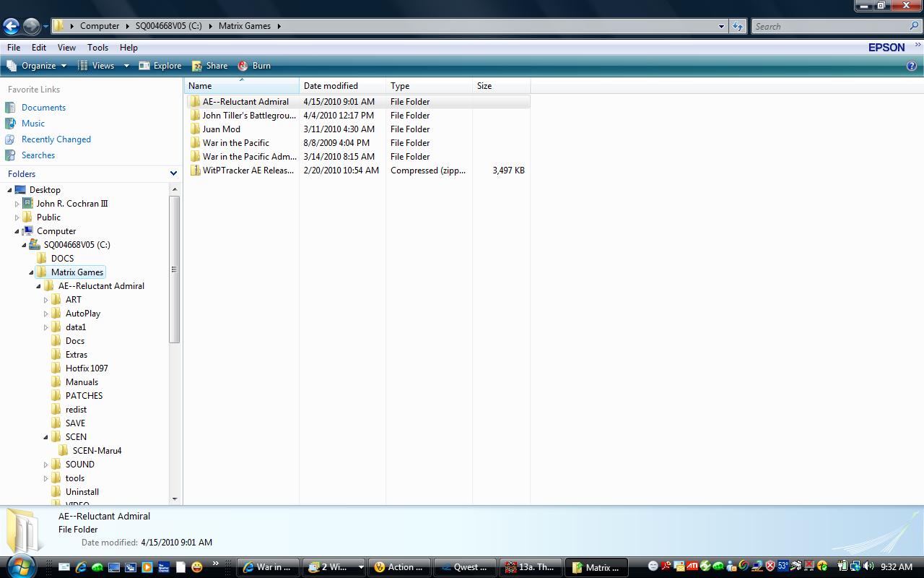Open the Help question mark icon
Image resolution: width=924 pixels, height=578 pixels.
point(911,66)
